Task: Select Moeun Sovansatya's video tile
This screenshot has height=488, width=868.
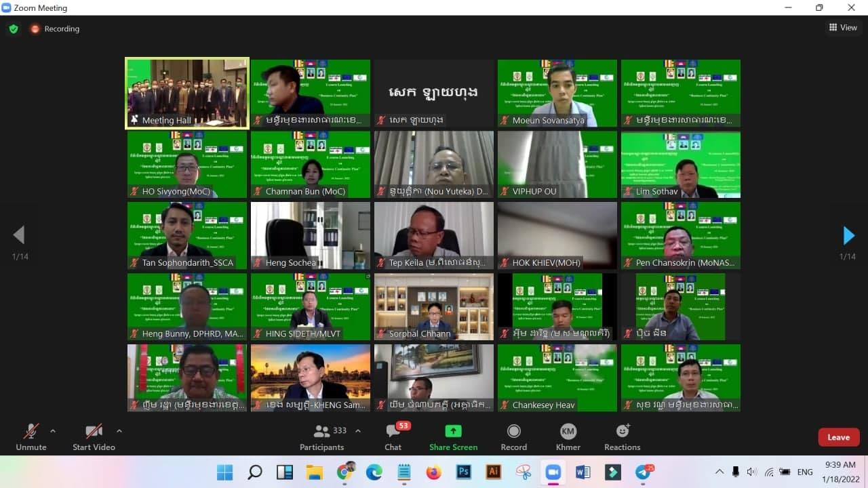Action: click(557, 93)
